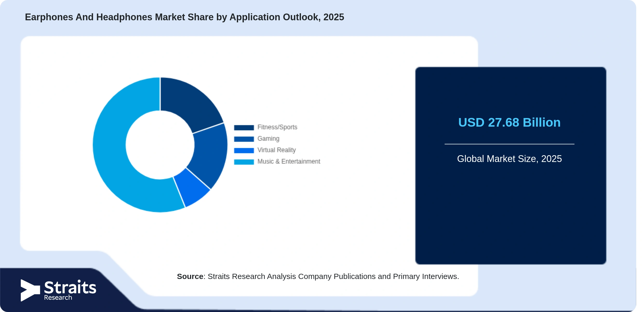644x312 pixels.
Task: Click the Source attribution line
Action: (x=318, y=276)
